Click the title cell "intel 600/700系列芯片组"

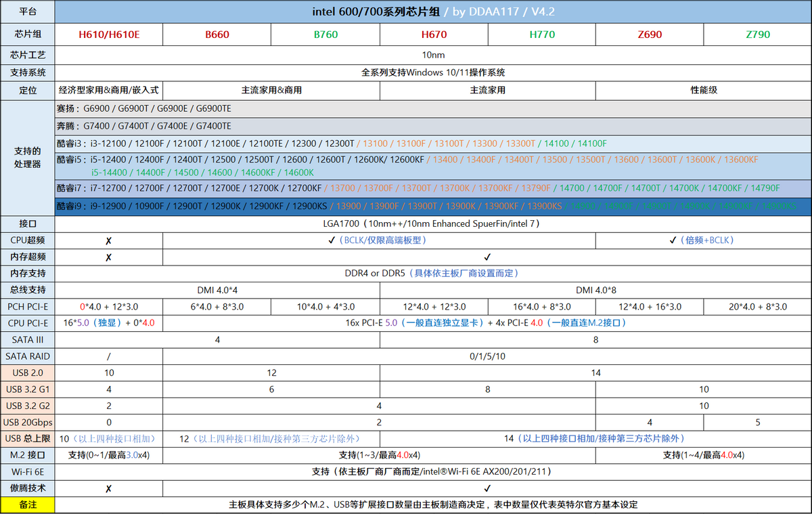click(x=433, y=12)
